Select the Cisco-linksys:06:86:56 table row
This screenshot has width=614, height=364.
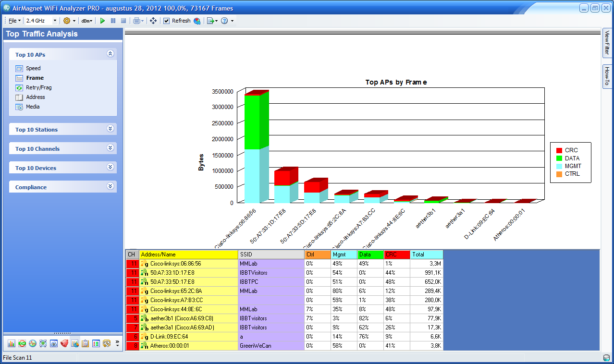coord(284,263)
